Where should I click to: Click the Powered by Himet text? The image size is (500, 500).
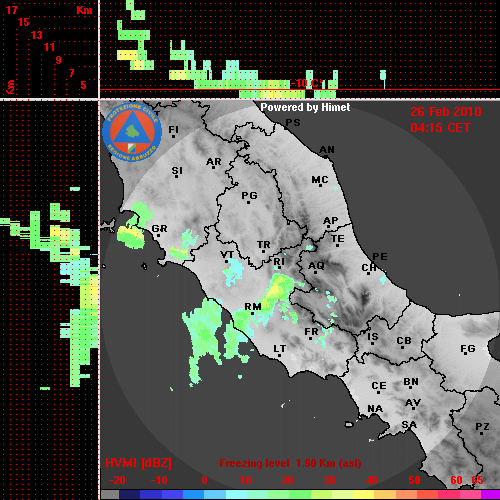[305, 107]
